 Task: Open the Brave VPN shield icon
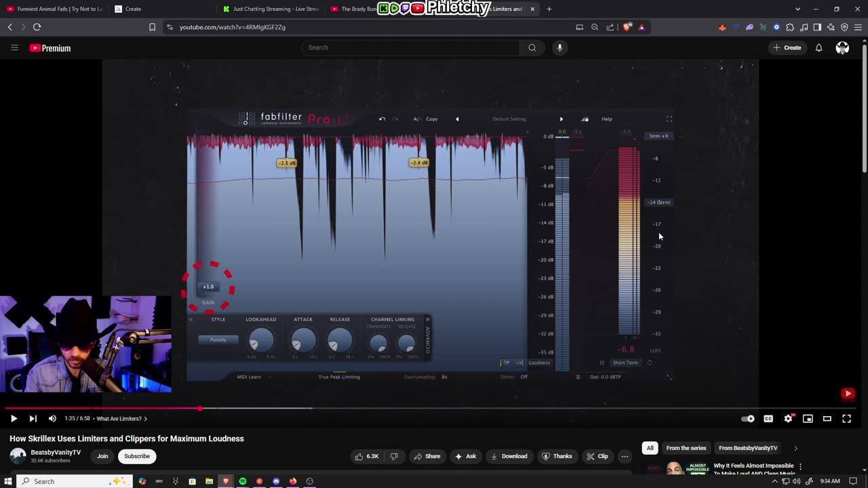(844, 27)
